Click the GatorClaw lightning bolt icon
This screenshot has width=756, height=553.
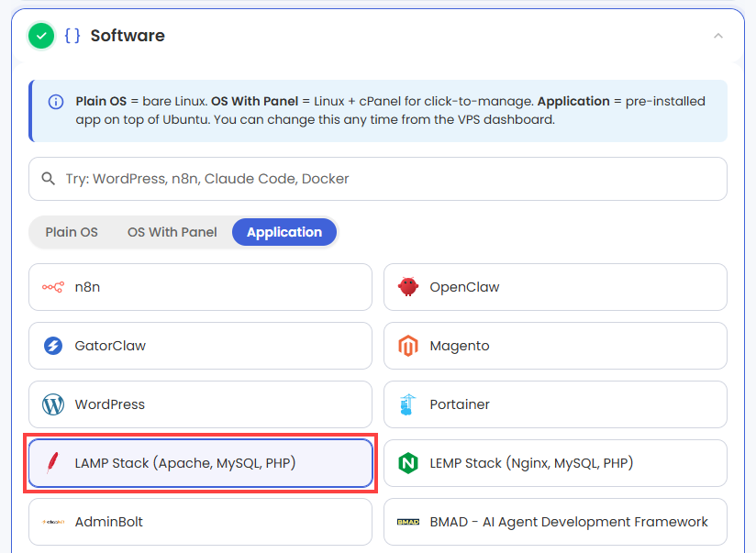pyautogui.click(x=53, y=346)
